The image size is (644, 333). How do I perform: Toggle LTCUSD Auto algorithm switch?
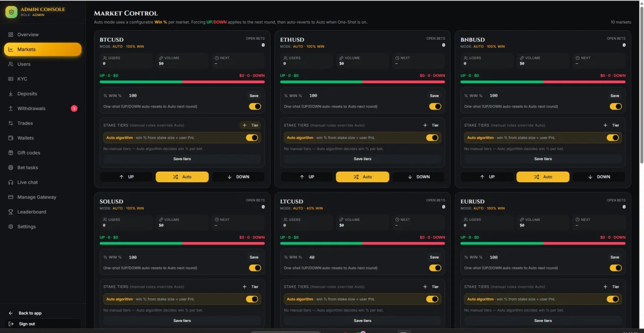tap(432, 299)
